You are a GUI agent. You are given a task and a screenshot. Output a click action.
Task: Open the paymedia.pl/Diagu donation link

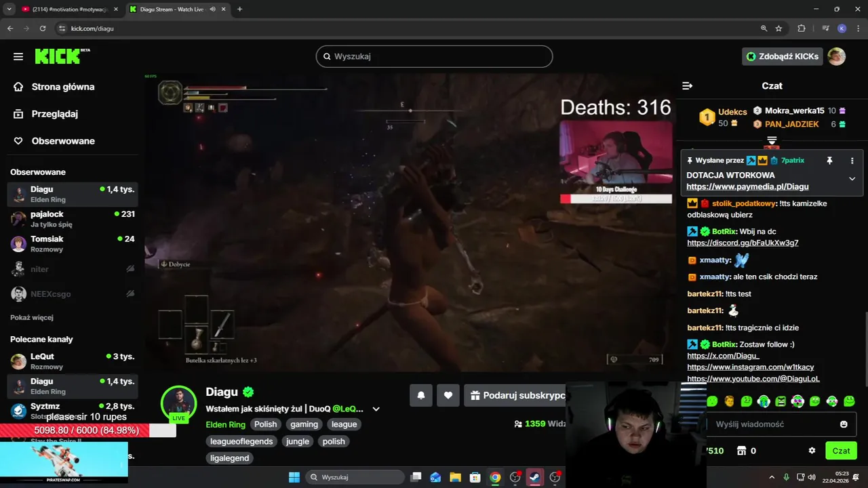(747, 187)
